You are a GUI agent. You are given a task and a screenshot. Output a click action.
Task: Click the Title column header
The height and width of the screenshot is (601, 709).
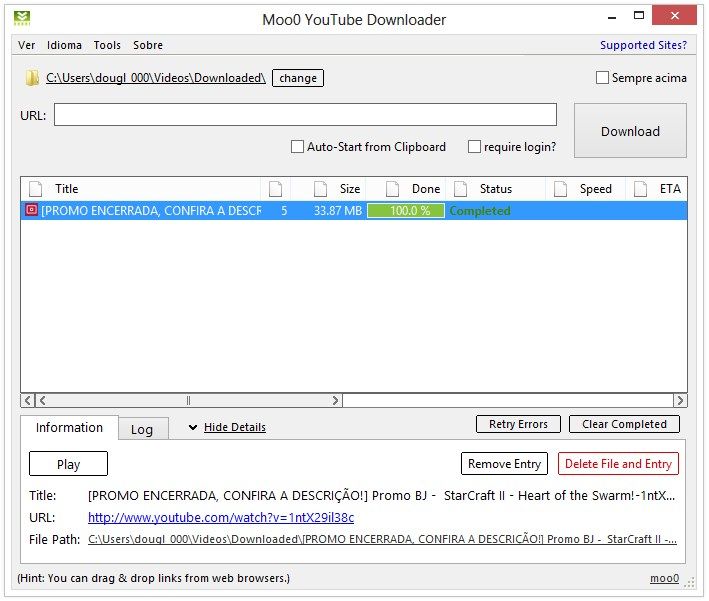tap(141, 189)
